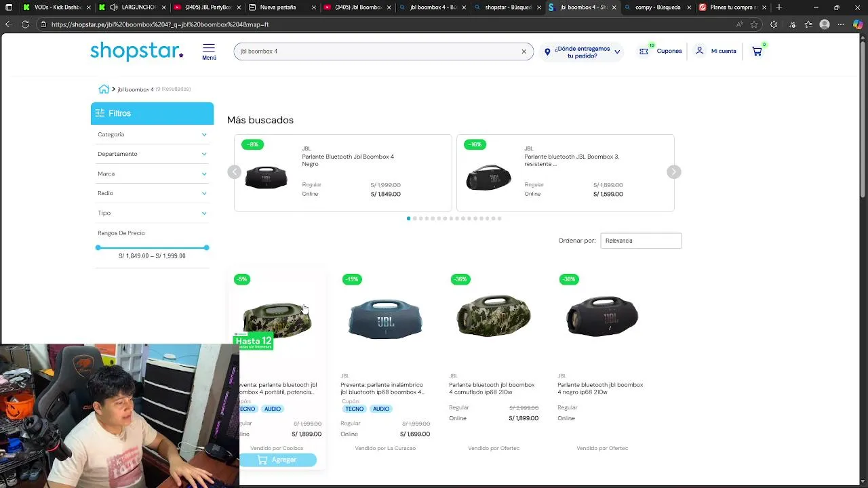This screenshot has width=868, height=488.
Task: Open the favorites list icon
Action: pyautogui.click(x=808, y=24)
